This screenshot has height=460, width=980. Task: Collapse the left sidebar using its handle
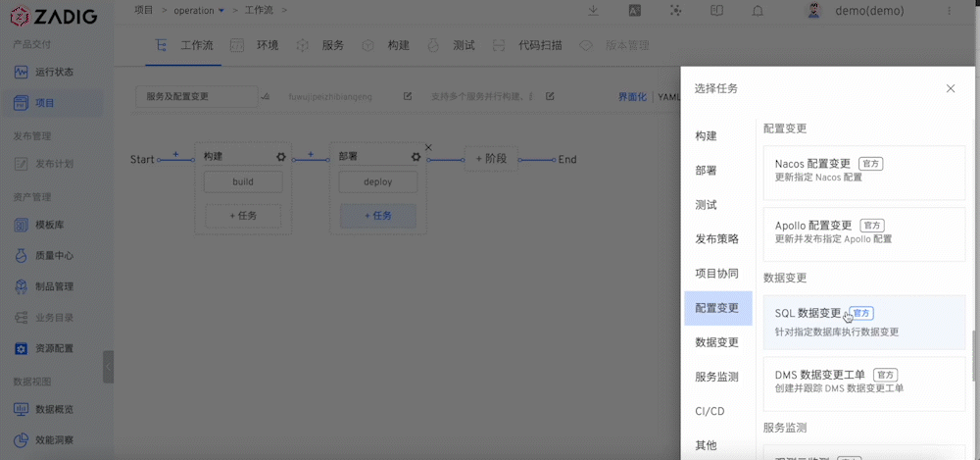coord(108,367)
